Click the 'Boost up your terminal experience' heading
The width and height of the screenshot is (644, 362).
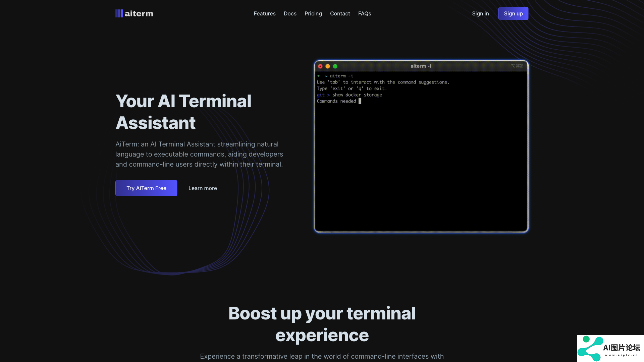click(x=322, y=324)
